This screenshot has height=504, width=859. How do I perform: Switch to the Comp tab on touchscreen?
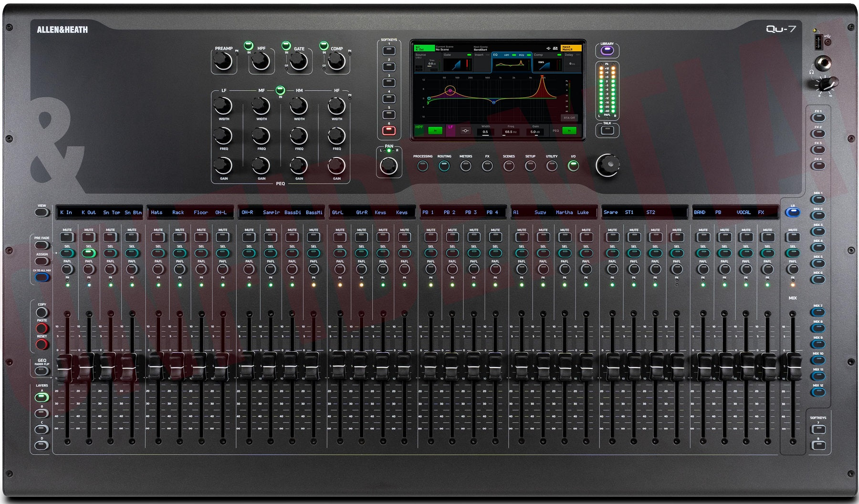(538, 55)
